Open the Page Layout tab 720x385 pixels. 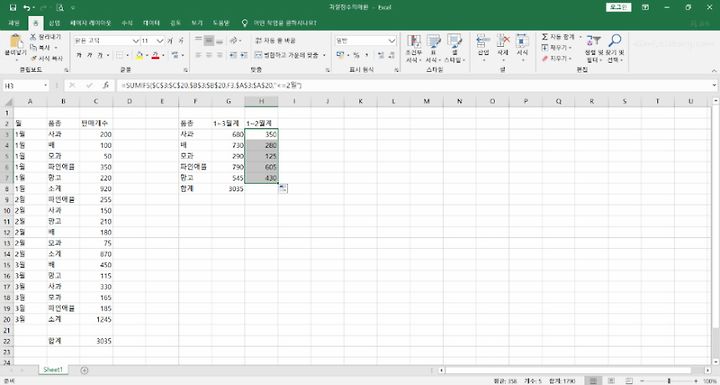(x=90, y=23)
